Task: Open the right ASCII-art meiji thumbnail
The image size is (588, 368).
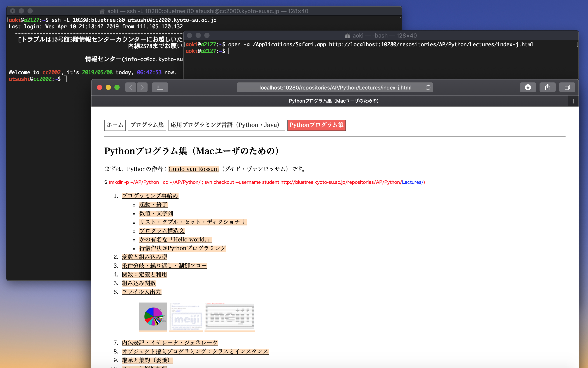Action: 230,317
